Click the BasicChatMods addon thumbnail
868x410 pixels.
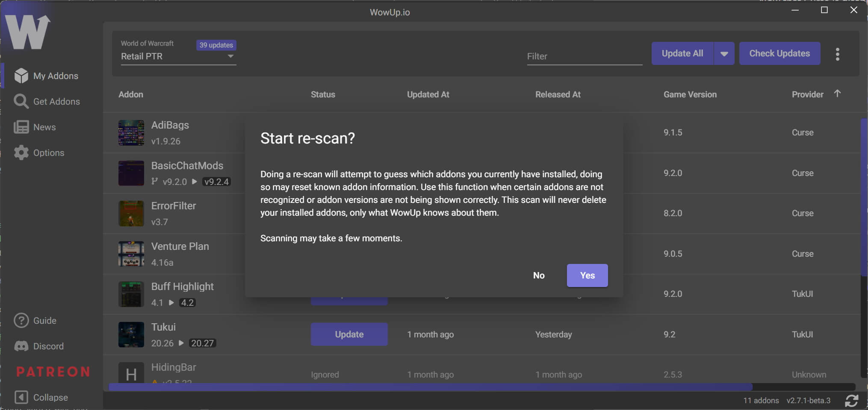pos(131,173)
